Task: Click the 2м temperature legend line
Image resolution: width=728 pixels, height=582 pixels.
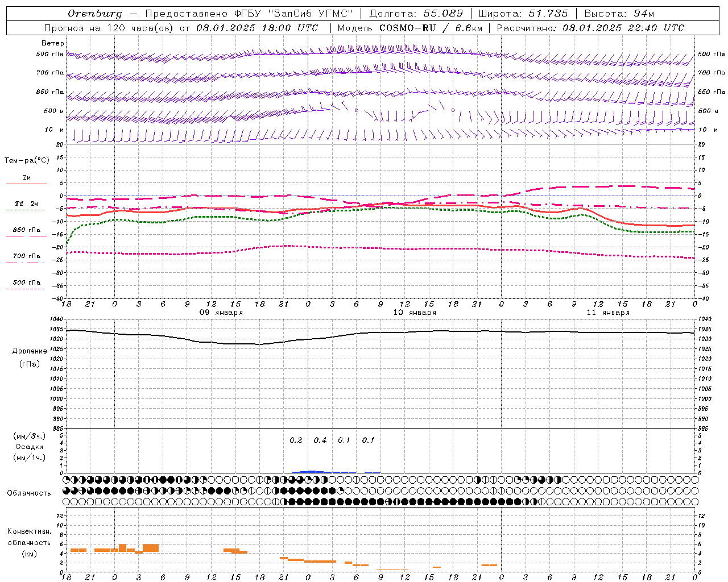Action: coord(26,184)
